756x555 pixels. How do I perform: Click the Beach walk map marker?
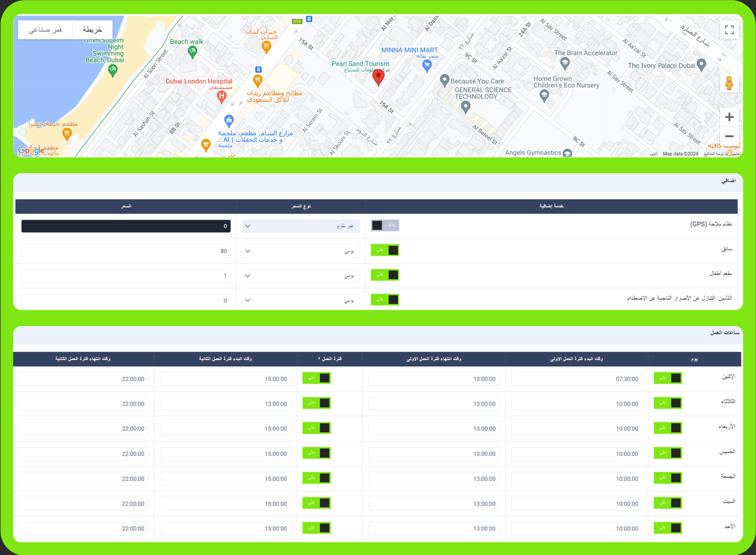pyautogui.click(x=192, y=52)
